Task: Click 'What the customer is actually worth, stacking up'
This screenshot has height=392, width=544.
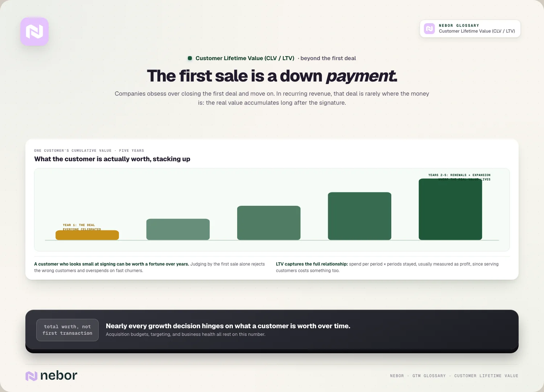Action: [112, 159]
